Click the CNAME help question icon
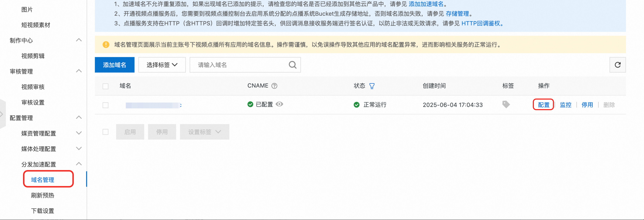Image resolution: width=644 pixels, height=220 pixels. click(x=274, y=86)
